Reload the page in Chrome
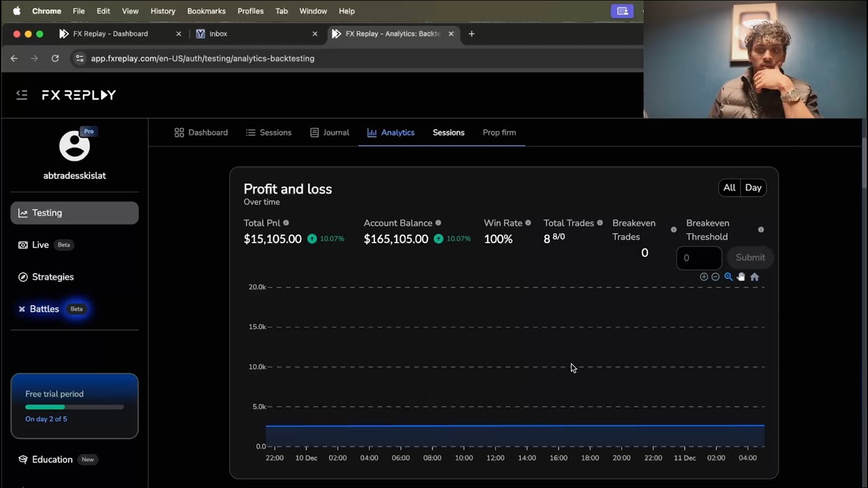Image resolution: width=868 pixels, height=488 pixels. (55, 58)
